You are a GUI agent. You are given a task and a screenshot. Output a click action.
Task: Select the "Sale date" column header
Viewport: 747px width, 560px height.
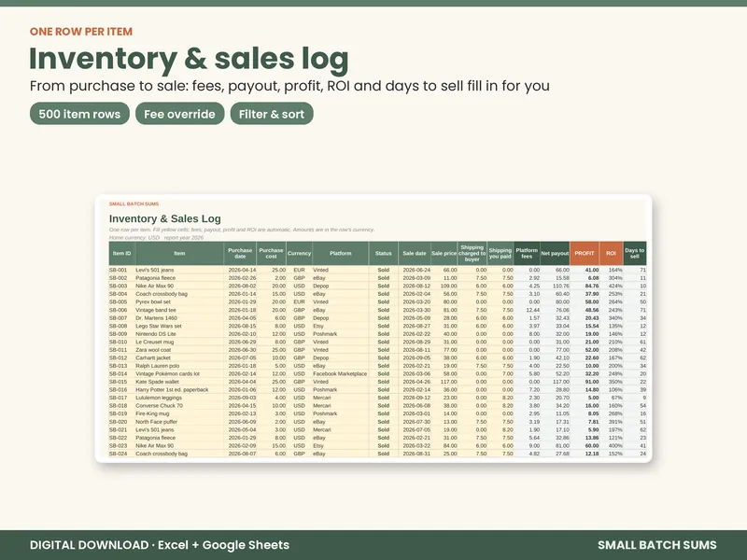415,253
